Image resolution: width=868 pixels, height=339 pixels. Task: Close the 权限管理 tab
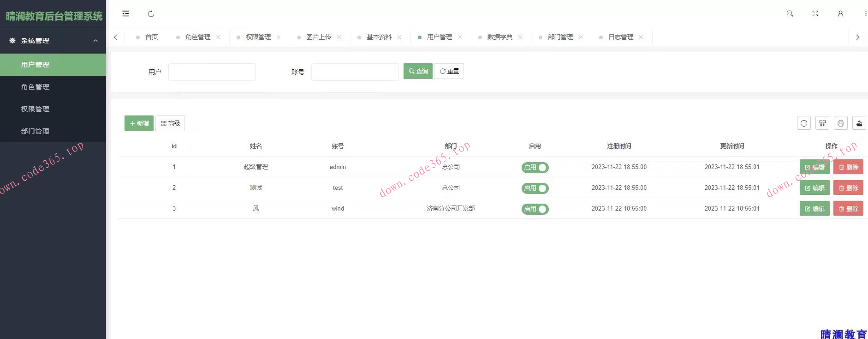tap(279, 37)
